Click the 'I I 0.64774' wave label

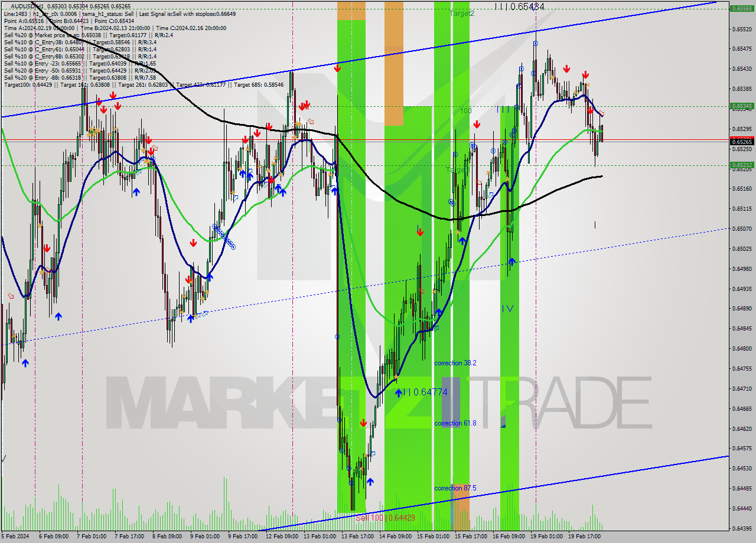(425, 392)
